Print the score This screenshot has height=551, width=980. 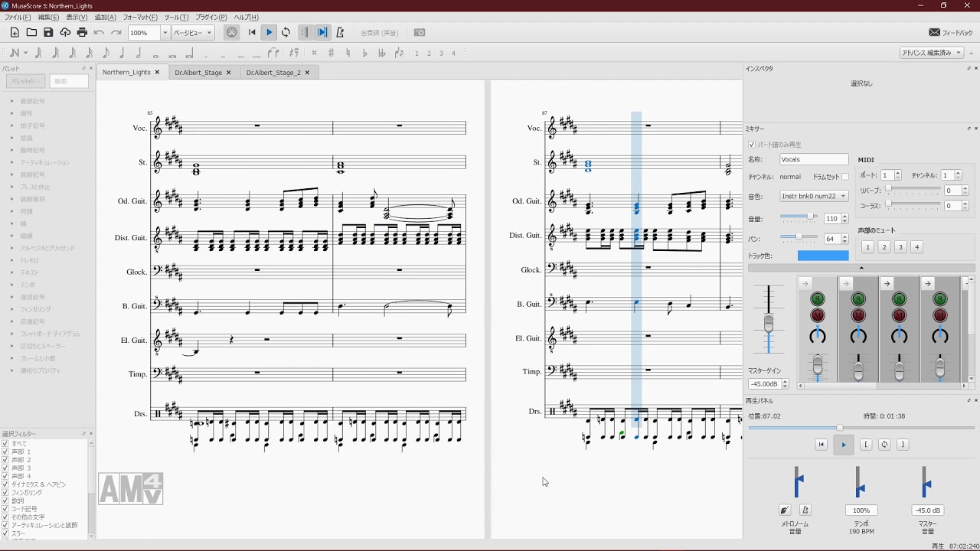click(82, 32)
